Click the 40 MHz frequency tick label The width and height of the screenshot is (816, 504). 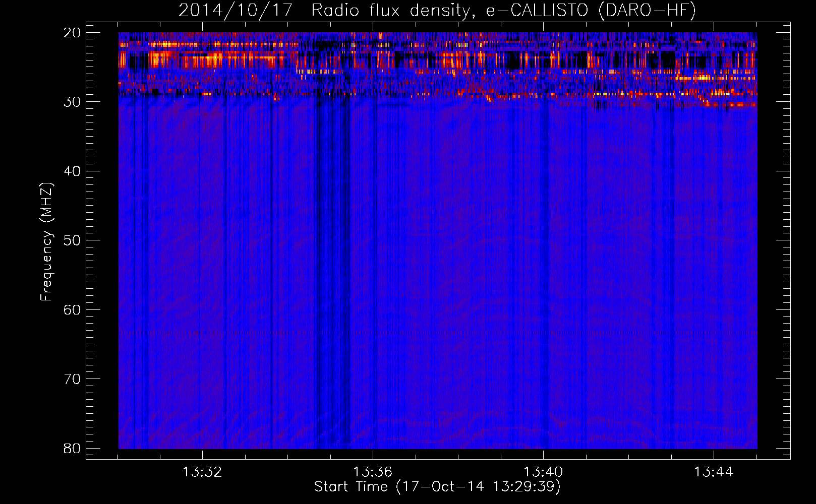tap(72, 171)
